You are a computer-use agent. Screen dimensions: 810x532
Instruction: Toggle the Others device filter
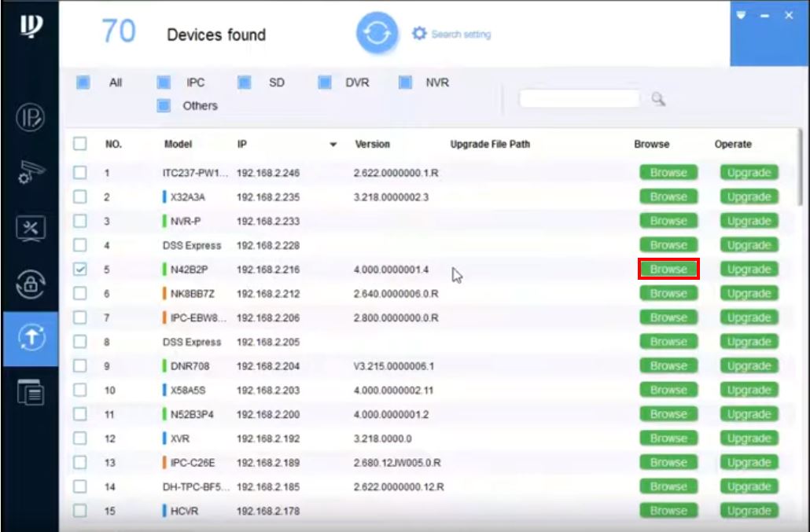click(164, 106)
